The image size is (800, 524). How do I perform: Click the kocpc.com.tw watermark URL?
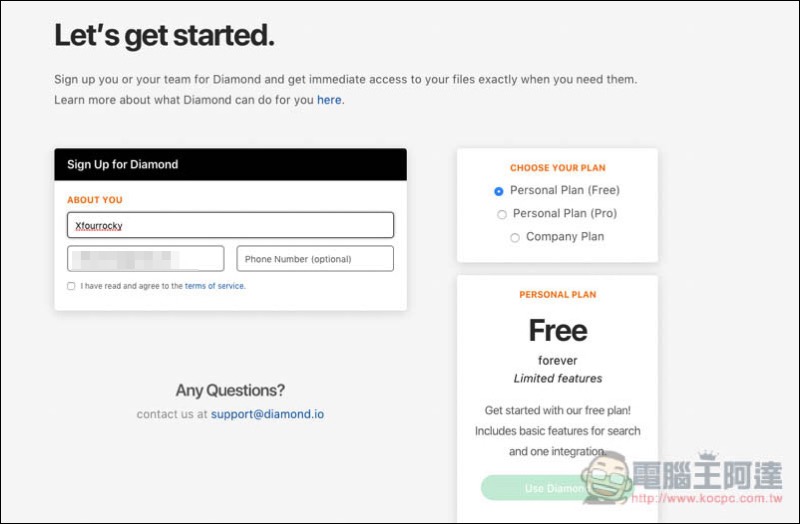click(x=707, y=498)
